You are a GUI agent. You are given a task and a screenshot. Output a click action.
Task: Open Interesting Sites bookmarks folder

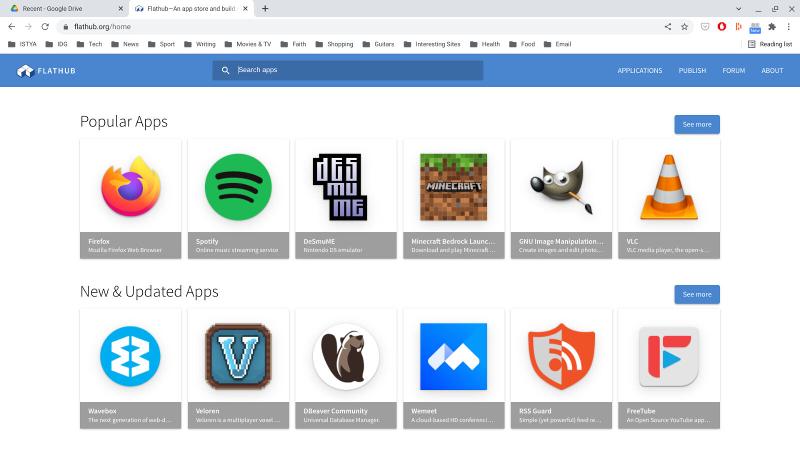pos(432,44)
